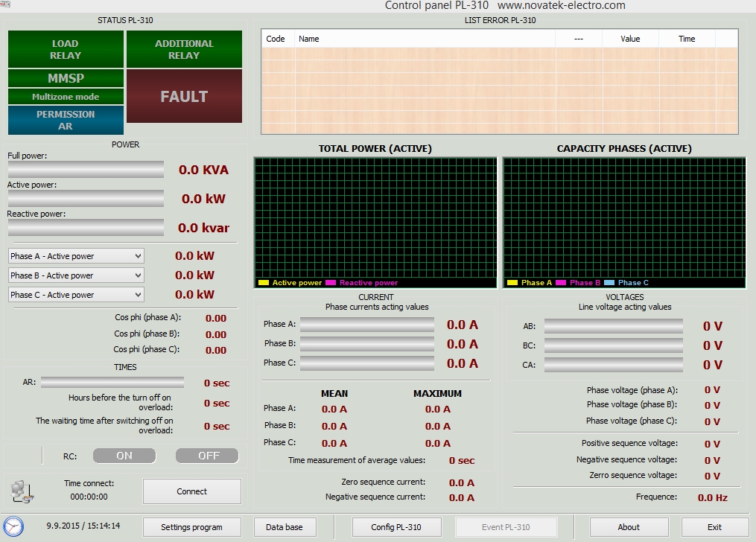756x542 pixels.
Task: Click the empty error list table body
Action: [500, 90]
